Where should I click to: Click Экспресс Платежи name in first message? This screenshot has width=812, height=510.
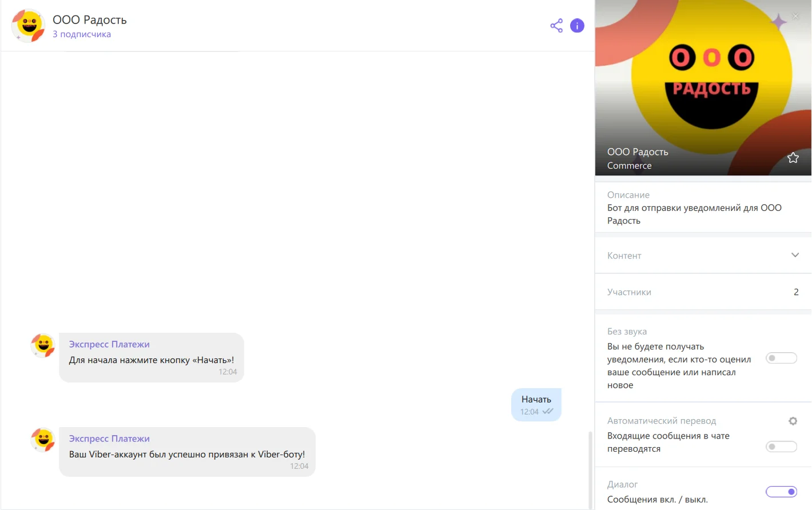coord(109,344)
